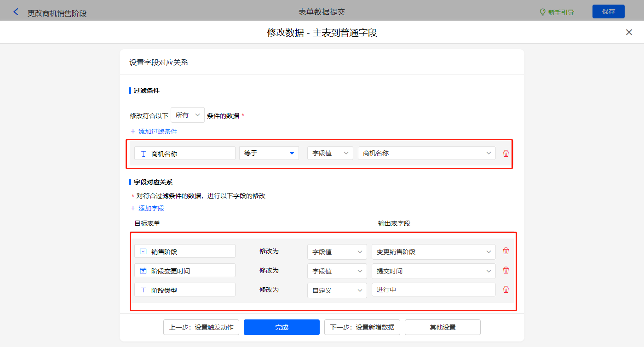Viewport: 644px width, 347px height.
Task: Go to 下一步：设置新增数据
Action: (362, 327)
